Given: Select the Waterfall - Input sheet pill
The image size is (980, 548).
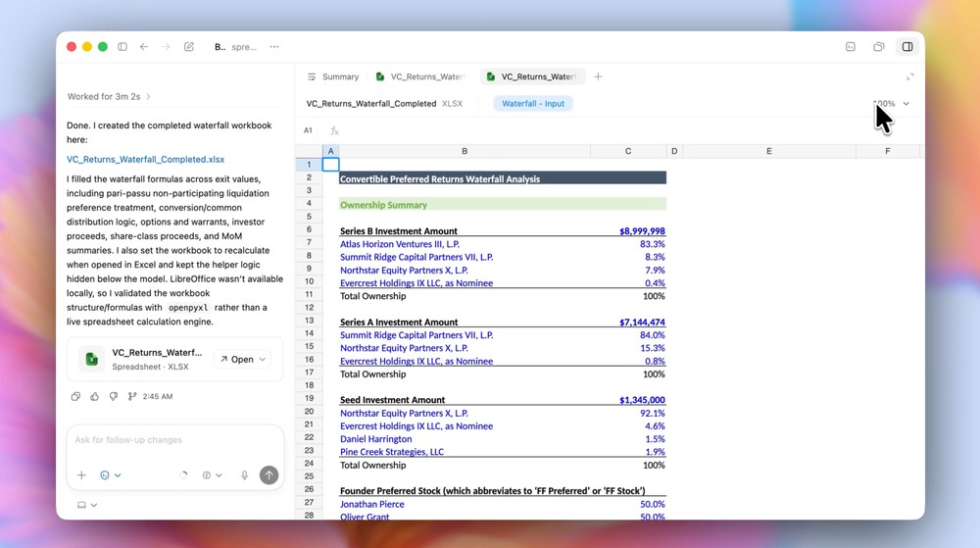Looking at the screenshot, I should coord(533,104).
